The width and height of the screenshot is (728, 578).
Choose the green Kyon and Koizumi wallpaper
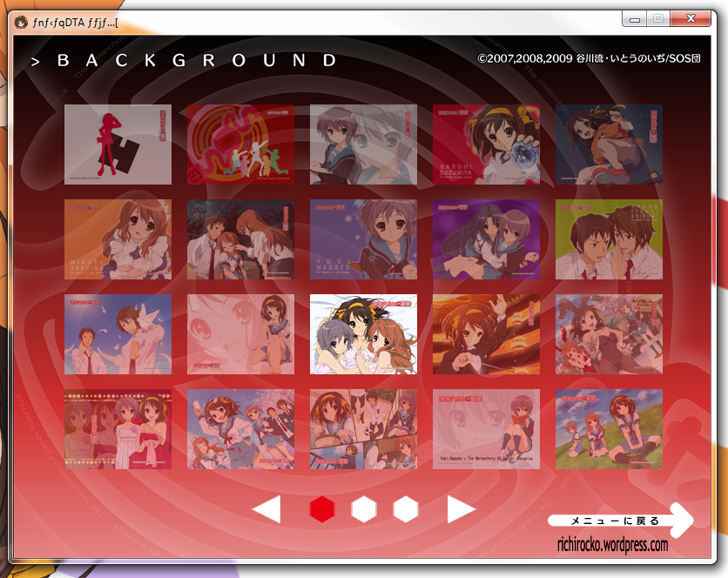(610, 239)
